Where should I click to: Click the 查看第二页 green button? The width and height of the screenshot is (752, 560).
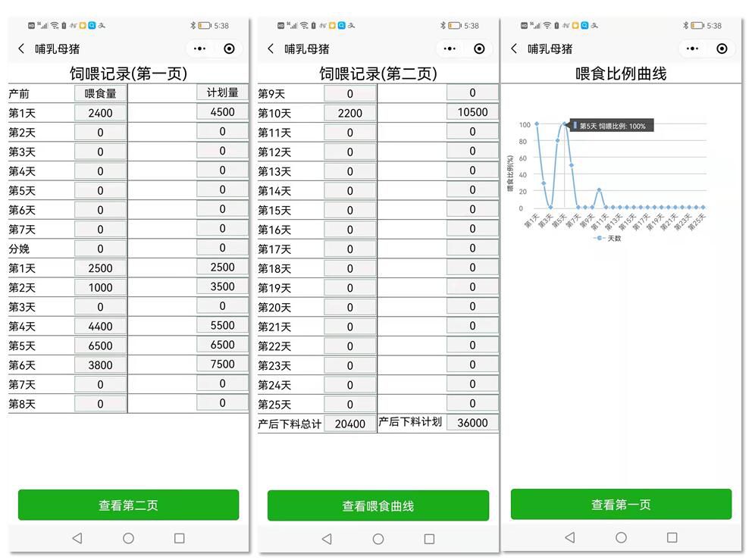coord(128,505)
